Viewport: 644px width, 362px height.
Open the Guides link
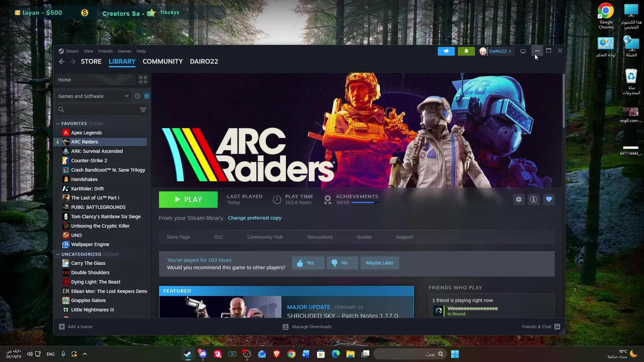[x=364, y=237]
